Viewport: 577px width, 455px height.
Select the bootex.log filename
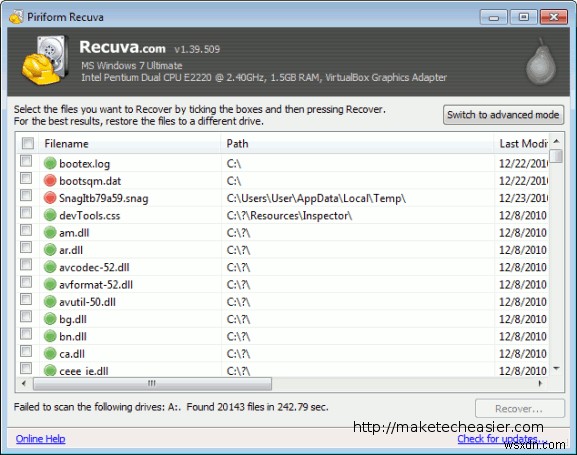coord(85,163)
